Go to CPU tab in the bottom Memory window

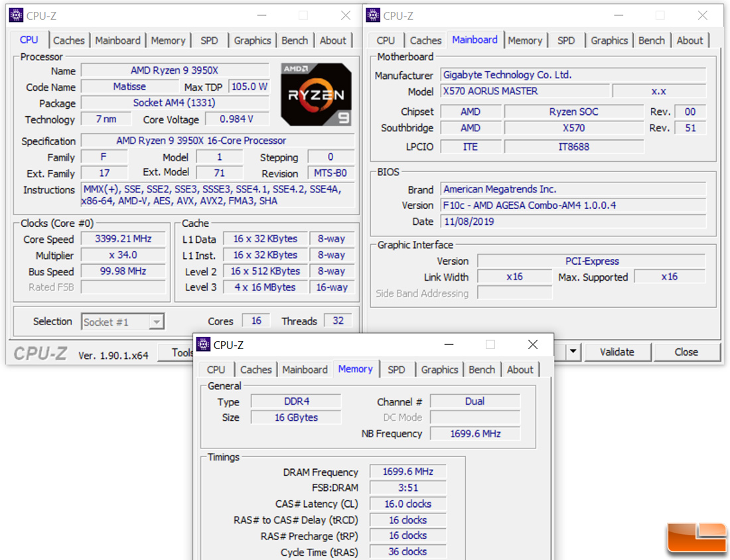(216, 370)
